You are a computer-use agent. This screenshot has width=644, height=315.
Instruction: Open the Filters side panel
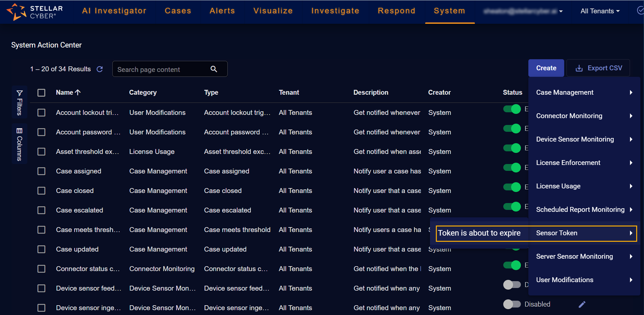tap(20, 103)
